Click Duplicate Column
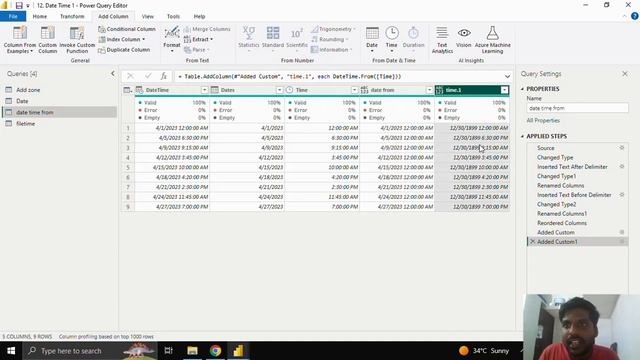This screenshot has height=360, width=640. click(124, 50)
